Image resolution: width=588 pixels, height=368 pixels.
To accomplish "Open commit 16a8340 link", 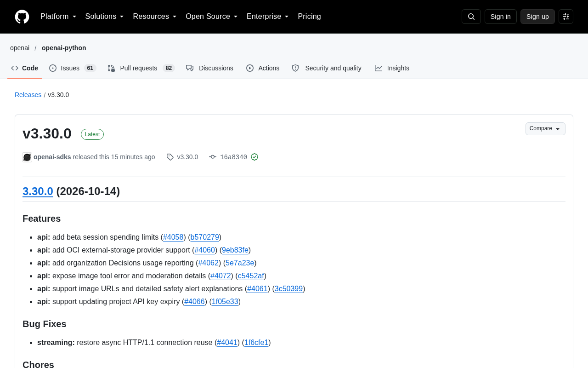I will [233, 157].
